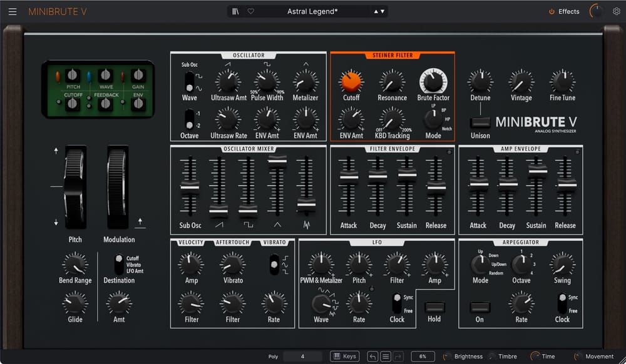Click the Brightness macro knob

pyautogui.click(x=447, y=356)
